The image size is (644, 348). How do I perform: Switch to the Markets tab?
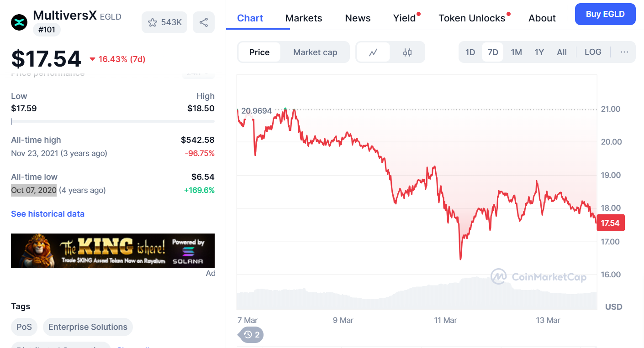click(303, 18)
